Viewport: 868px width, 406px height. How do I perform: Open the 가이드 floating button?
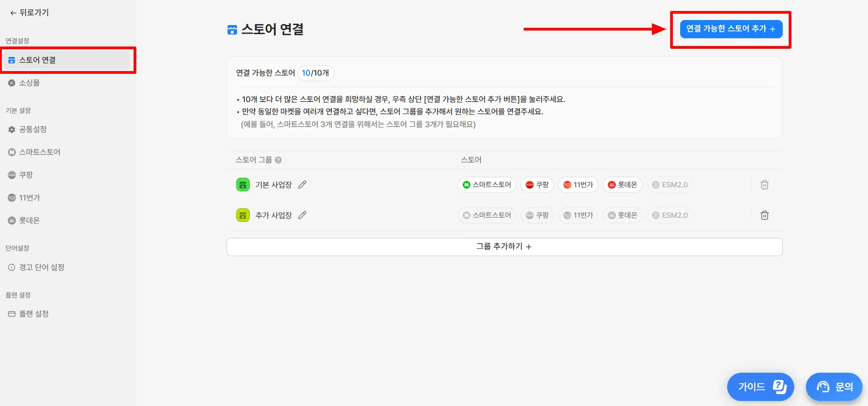tap(760, 387)
